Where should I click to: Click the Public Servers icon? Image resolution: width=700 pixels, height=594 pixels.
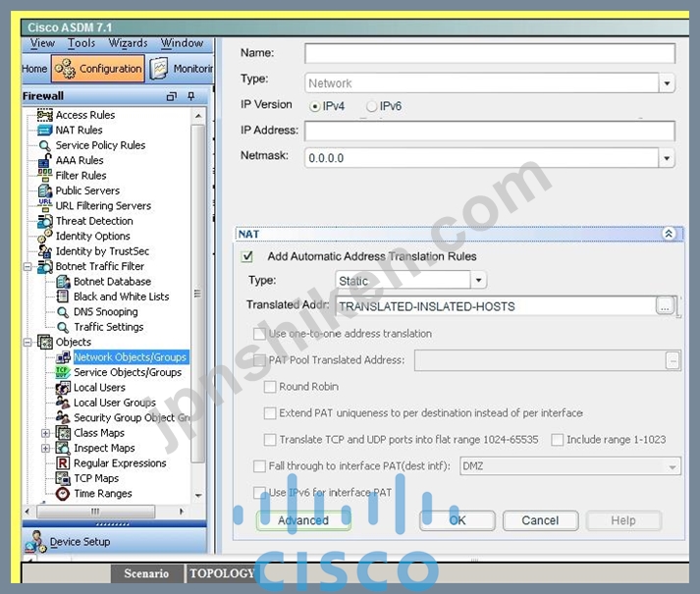[44, 190]
